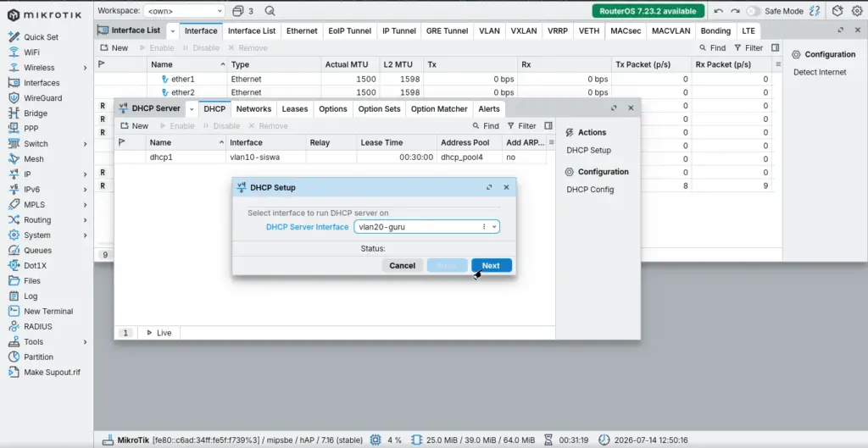The image size is (868, 448).
Task: Click the RouterOS 7.23.2 available button
Action: point(648,11)
